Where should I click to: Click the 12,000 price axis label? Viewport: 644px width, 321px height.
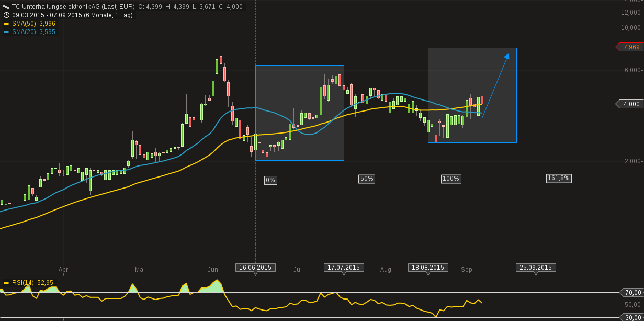tap(631, 13)
